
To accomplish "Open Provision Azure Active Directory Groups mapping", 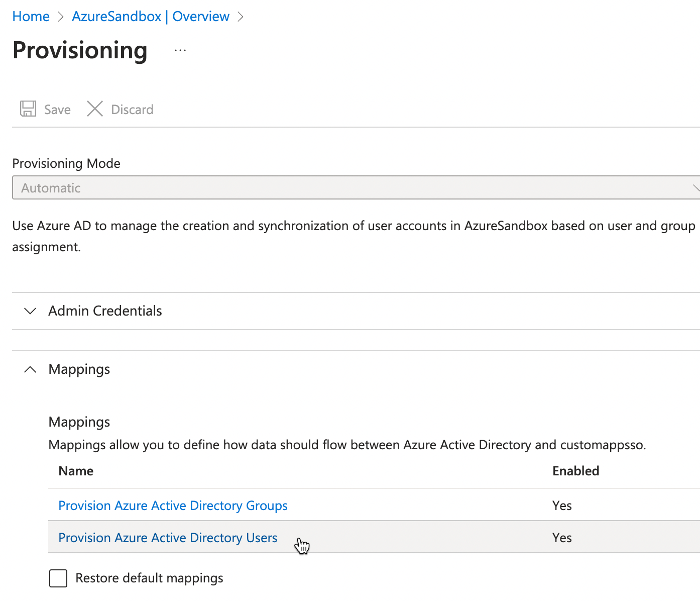I will point(173,506).
